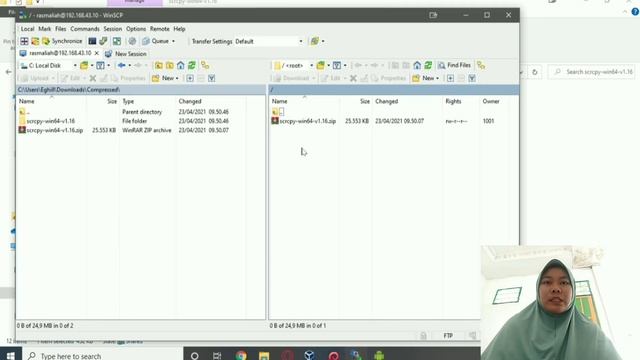Click the transfer settings presets icon

click(x=314, y=41)
